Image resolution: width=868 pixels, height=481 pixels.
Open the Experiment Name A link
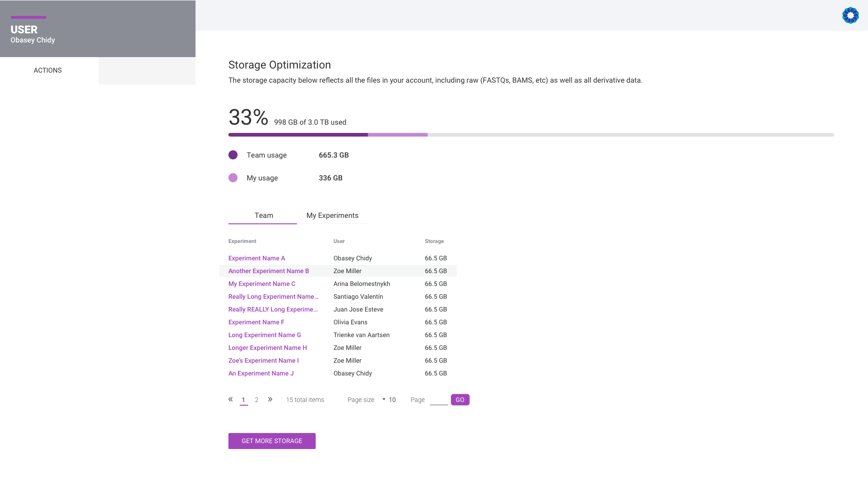(x=256, y=258)
